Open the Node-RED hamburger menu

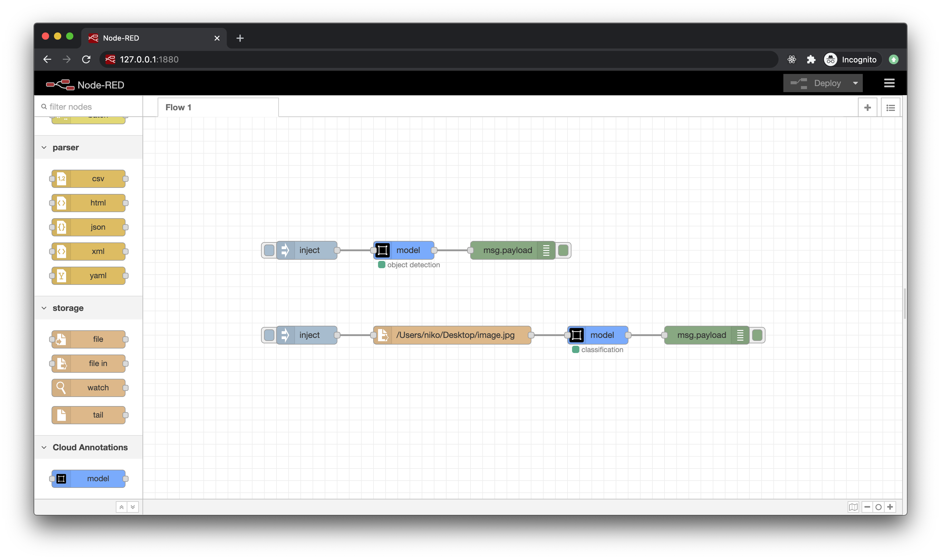[x=889, y=83]
